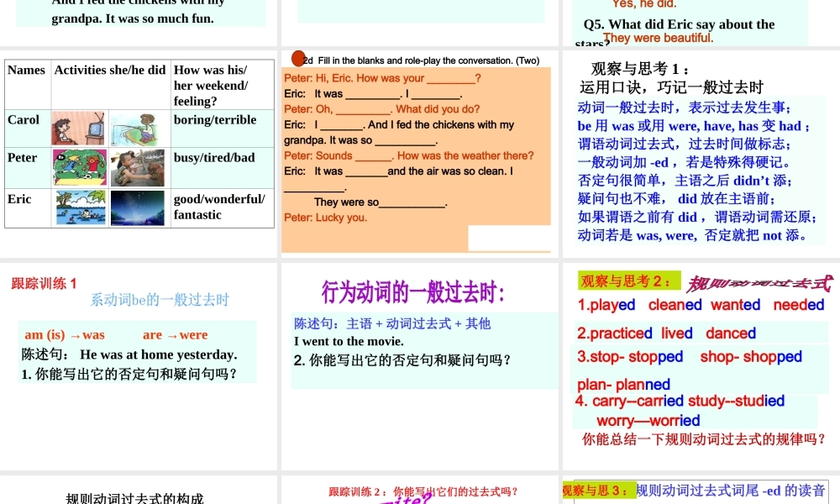Click the stylized title '规则动词过去式'
This screenshot has width=840, height=504.
click(x=759, y=284)
